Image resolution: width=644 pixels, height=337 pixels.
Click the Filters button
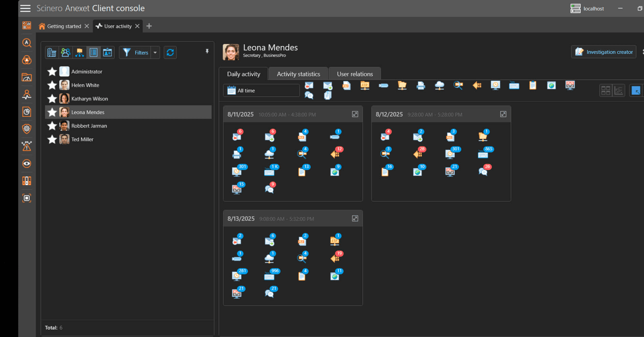click(x=136, y=53)
